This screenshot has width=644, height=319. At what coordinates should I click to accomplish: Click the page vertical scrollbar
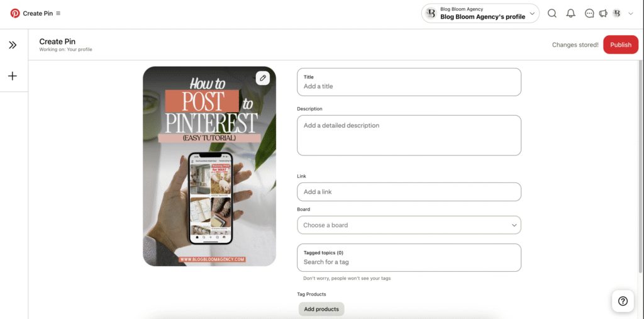(641, 166)
